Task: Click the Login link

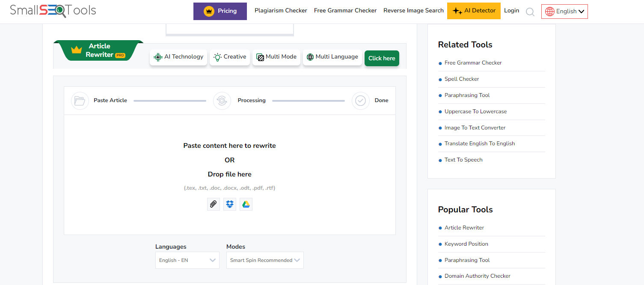Action: coord(511,11)
